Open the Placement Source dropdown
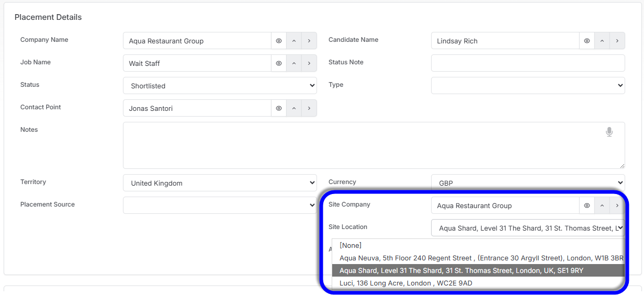Image resolution: width=644 pixels, height=297 pixels. tap(220, 205)
